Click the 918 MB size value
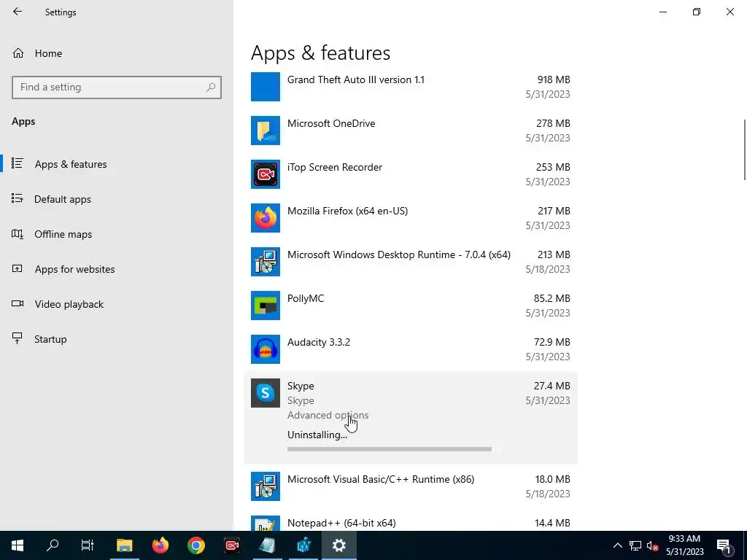The image size is (747, 560). [554, 79]
